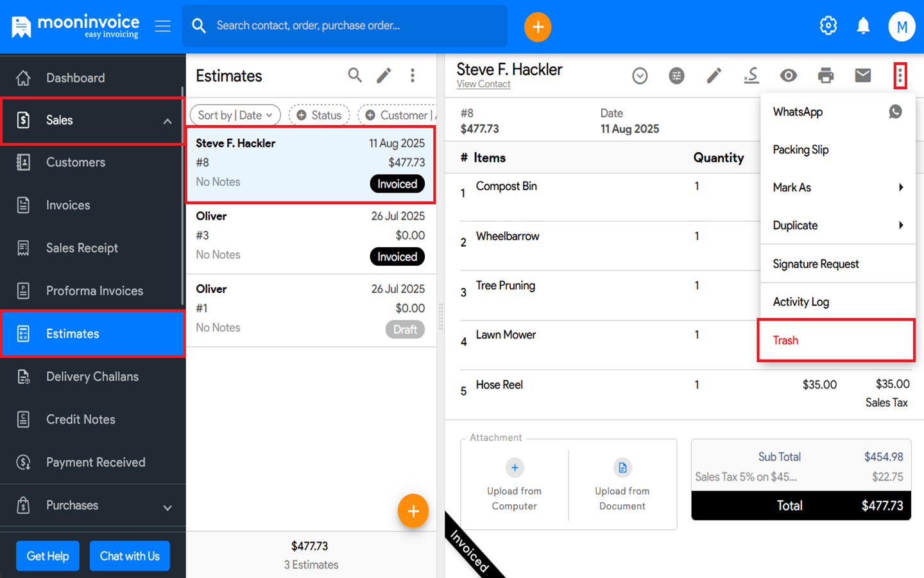Select Trash from the context menu
The image size is (924, 578).
point(835,340)
